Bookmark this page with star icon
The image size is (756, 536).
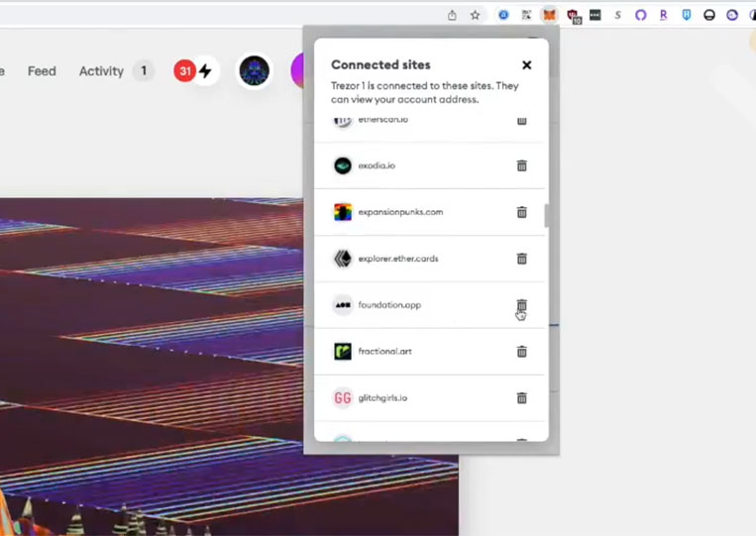[475, 16]
